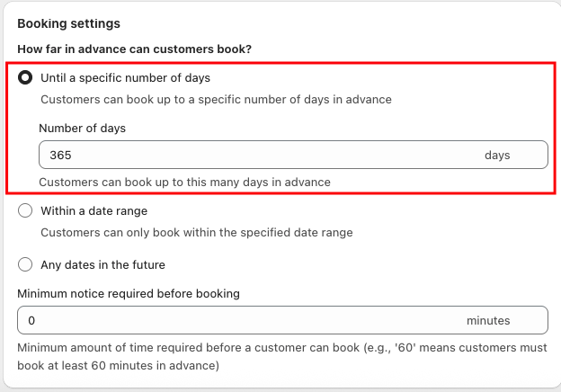This screenshot has width=561, height=392.
Task: Click the "up to this many days" help text
Action: tap(185, 182)
